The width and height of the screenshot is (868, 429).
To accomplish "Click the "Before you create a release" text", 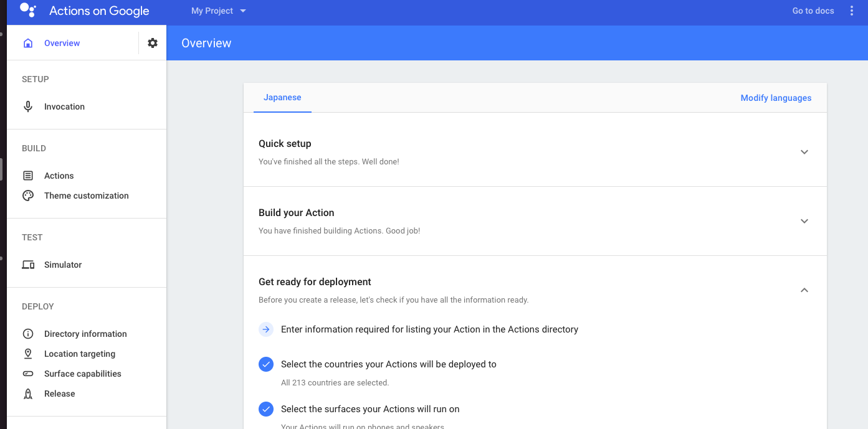I will coord(393,299).
